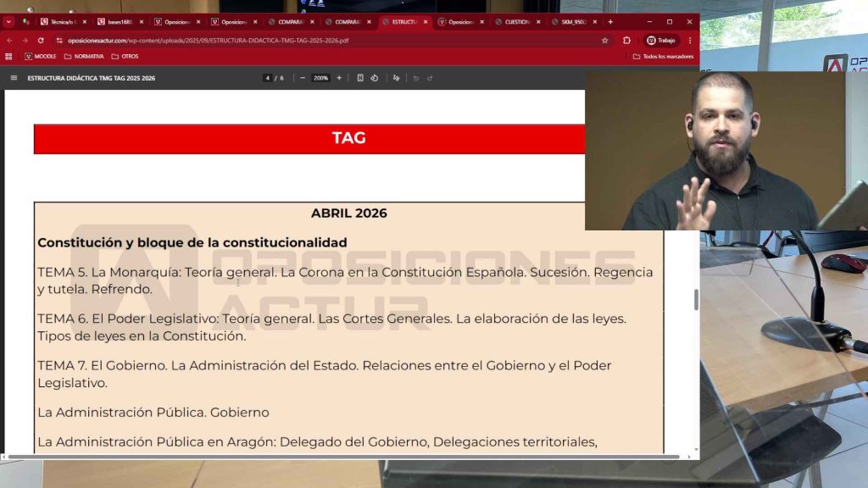Click the reload page button
Image resolution: width=868 pixels, height=488 pixels.
tap(41, 41)
